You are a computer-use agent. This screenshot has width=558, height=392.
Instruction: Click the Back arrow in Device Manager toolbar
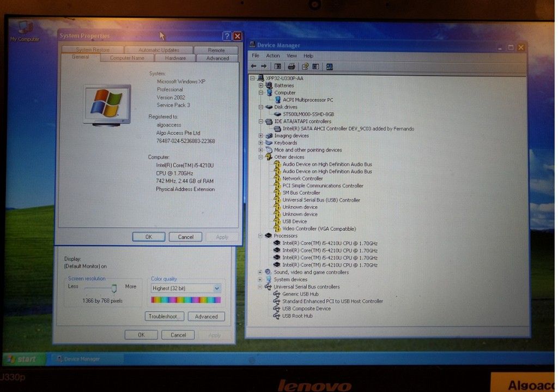pos(254,66)
